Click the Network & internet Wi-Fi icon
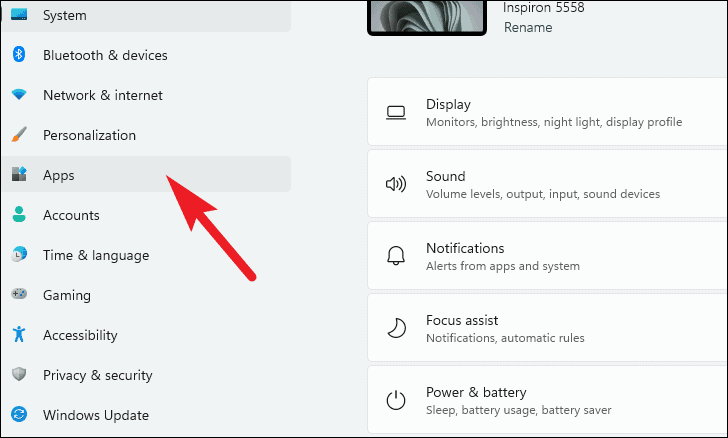The height and width of the screenshot is (438, 728). (x=19, y=95)
